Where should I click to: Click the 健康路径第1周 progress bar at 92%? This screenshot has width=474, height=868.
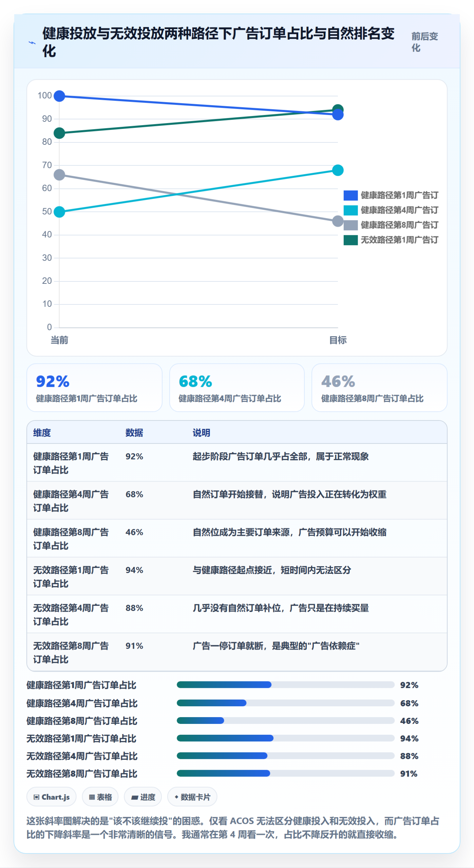pos(285,685)
